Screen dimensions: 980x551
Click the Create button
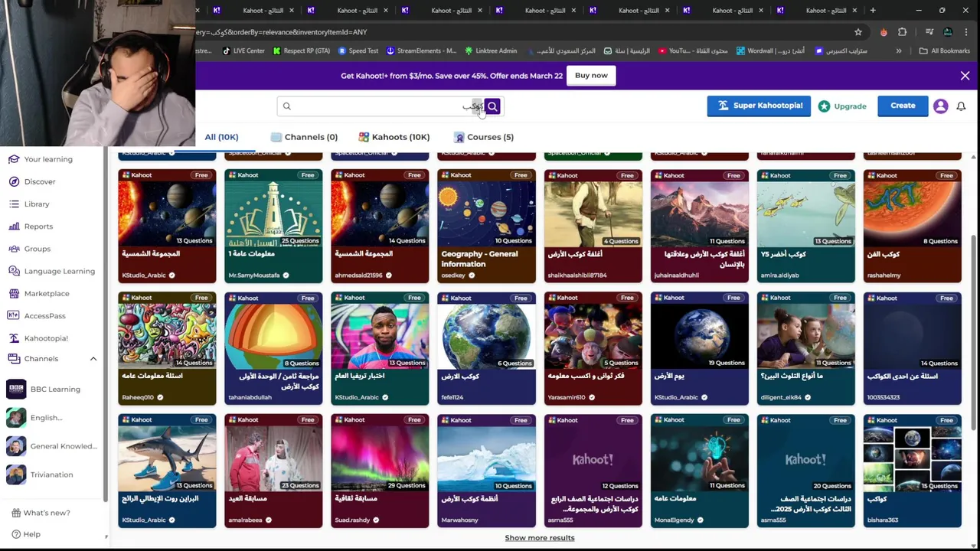coord(903,106)
